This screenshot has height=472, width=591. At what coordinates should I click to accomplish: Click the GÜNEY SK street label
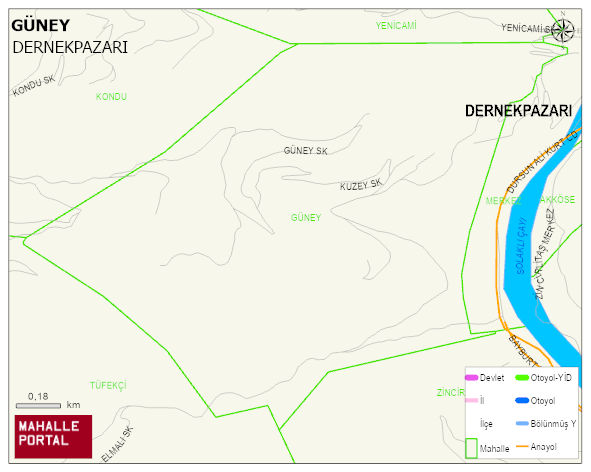tap(305, 151)
